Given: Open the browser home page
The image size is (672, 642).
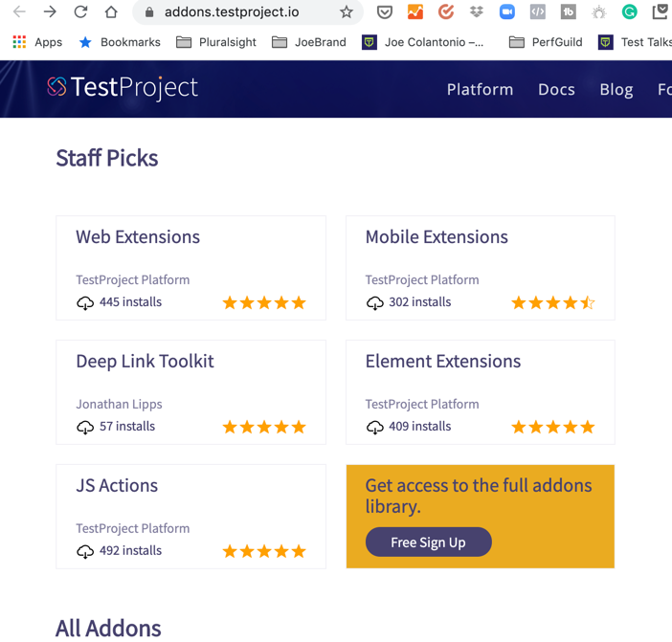Looking at the screenshot, I should click(111, 12).
